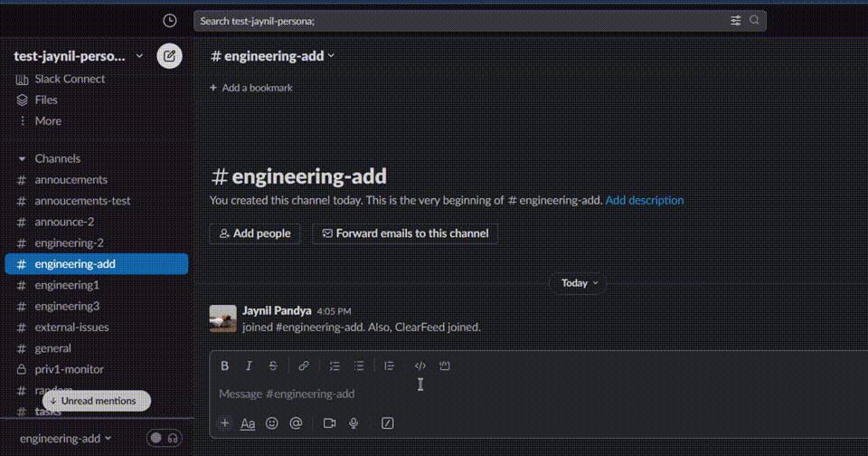Open the history clock icon
Viewport: 868px width, 456px height.
pyautogui.click(x=170, y=21)
